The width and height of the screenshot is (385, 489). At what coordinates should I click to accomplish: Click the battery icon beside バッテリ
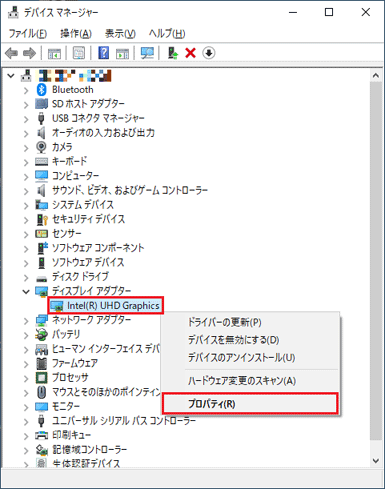pyautogui.click(x=41, y=334)
